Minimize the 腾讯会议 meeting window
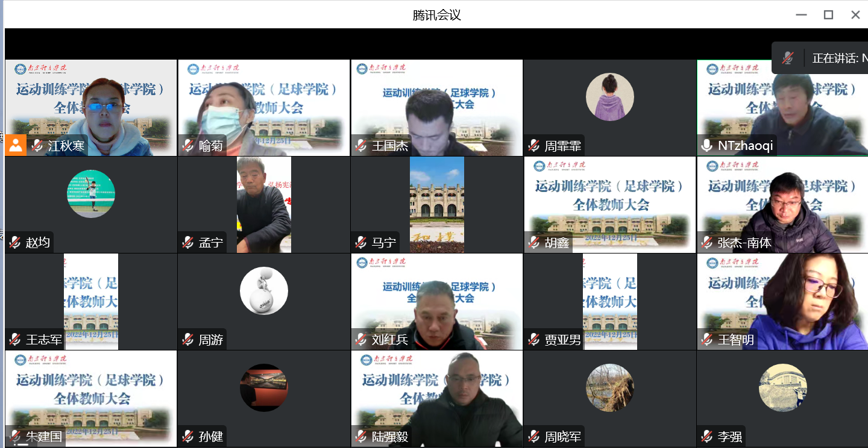Screen dimensions: 868x448 click(801, 14)
